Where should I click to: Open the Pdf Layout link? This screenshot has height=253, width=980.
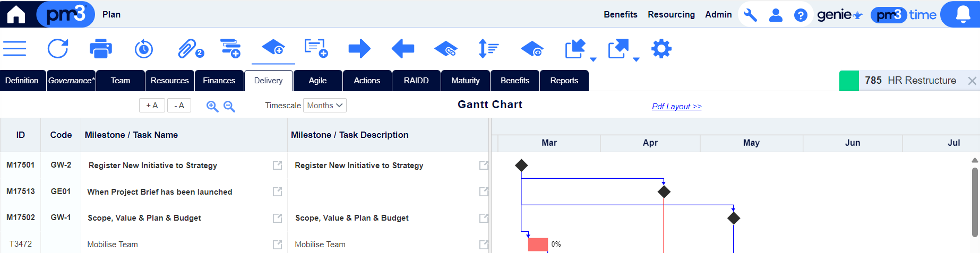click(x=676, y=107)
